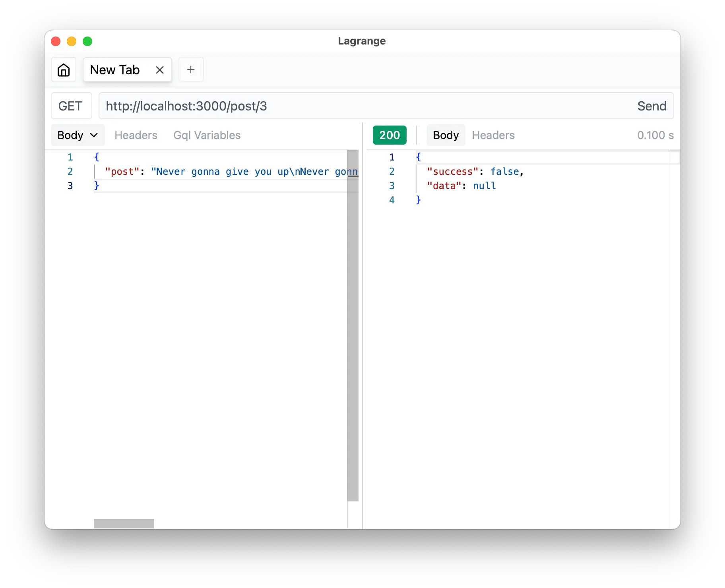This screenshot has width=725, height=588.
Task: Click the request editor horizontal scrollbar thumb
Action: pos(124,524)
